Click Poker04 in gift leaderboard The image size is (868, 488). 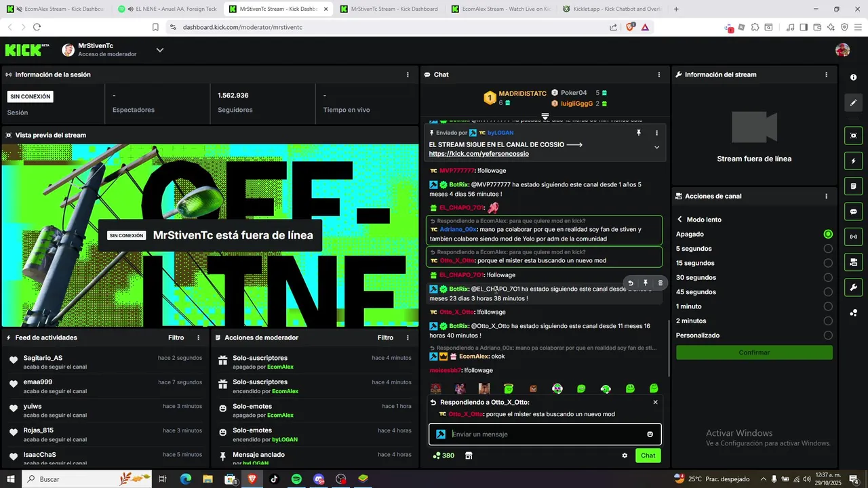point(574,93)
